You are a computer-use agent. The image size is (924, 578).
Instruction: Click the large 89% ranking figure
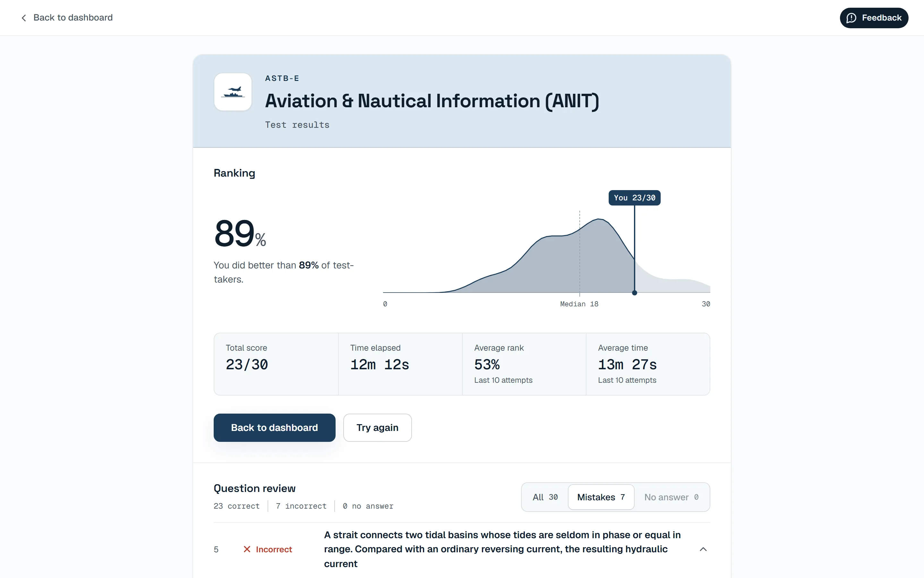click(240, 233)
